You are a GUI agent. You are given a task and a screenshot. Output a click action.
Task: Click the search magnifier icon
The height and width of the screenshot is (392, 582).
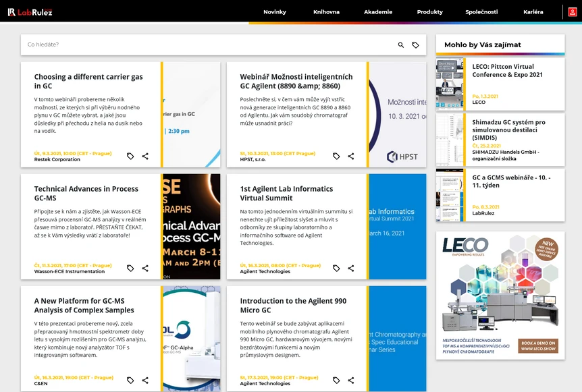(x=400, y=43)
